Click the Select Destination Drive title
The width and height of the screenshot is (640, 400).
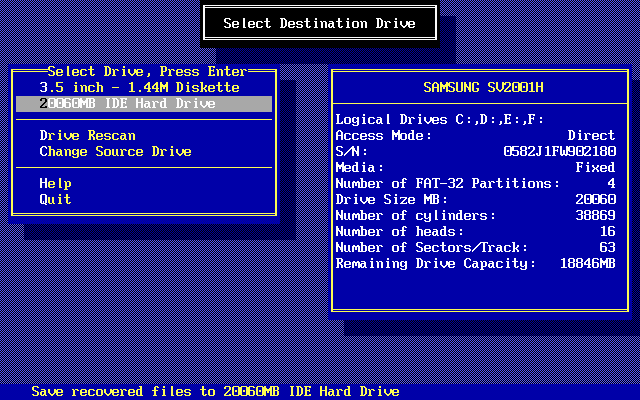tap(320, 23)
